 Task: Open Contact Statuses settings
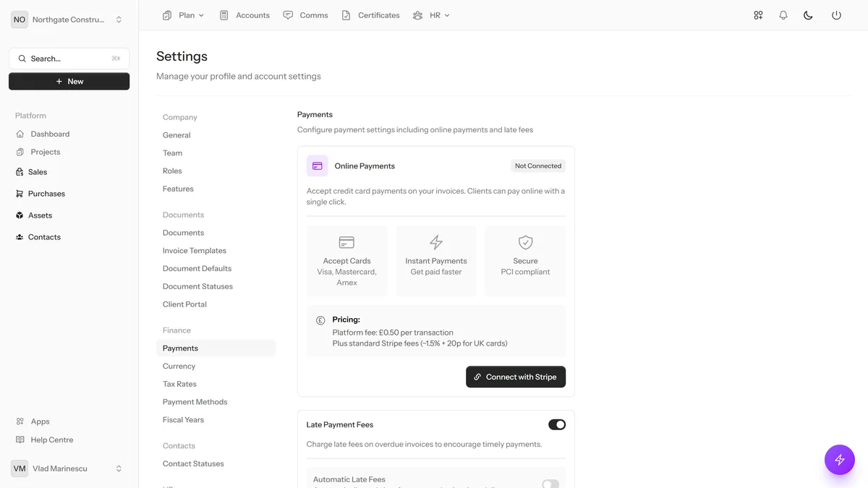193,464
